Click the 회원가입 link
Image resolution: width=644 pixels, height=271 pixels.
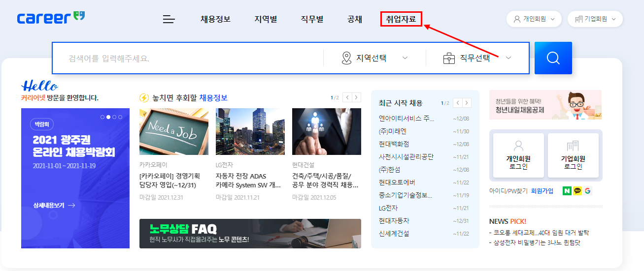[542, 191]
